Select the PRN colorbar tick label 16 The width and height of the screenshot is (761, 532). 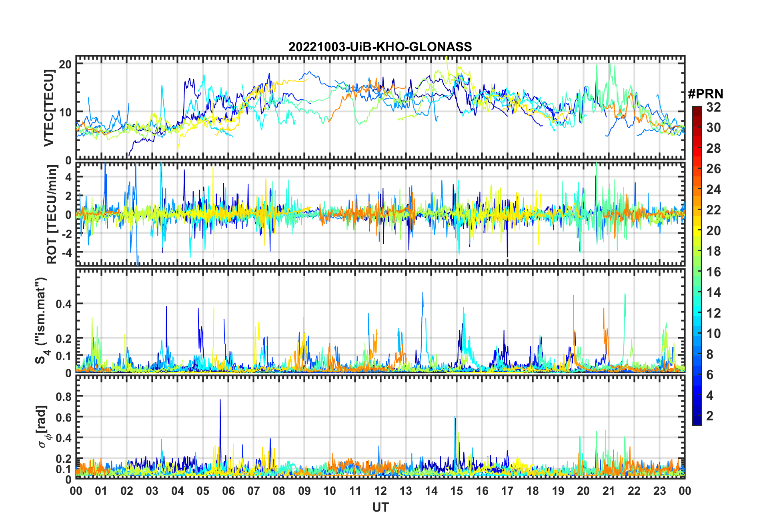click(713, 272)
